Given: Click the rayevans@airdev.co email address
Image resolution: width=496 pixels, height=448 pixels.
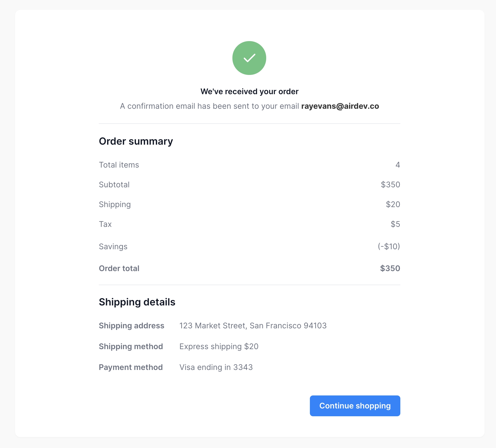Looking at the screenshot, I should [340, 106].
